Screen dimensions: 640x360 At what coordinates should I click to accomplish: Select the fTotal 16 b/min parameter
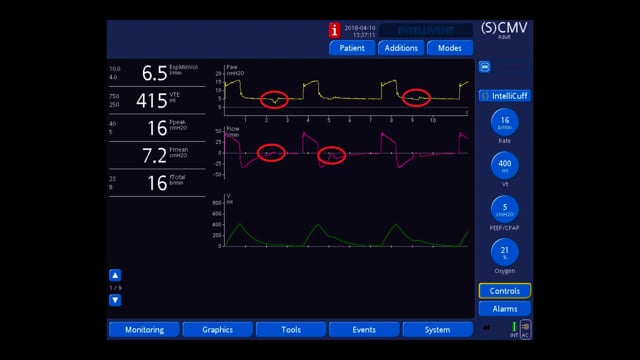tap(157, 183)
